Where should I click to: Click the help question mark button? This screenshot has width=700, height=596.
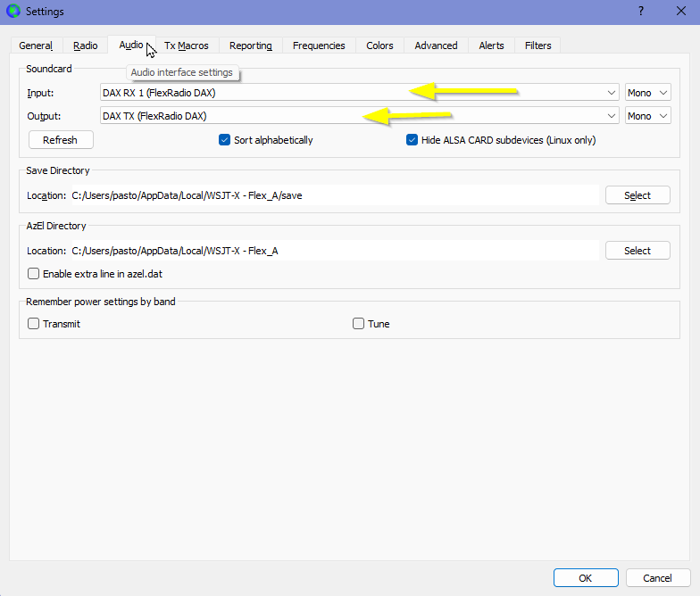tap(640, 12)
